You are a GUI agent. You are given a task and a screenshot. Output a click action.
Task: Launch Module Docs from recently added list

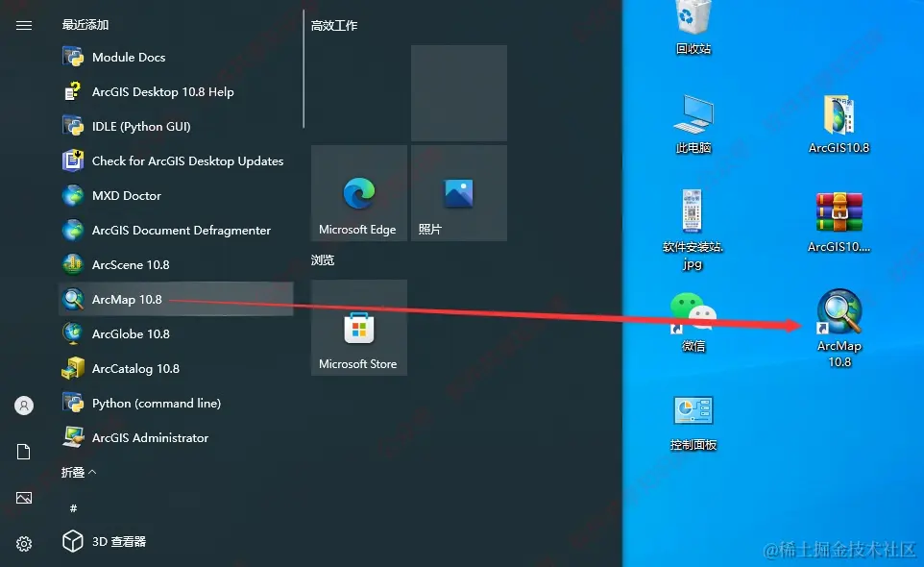176,57
